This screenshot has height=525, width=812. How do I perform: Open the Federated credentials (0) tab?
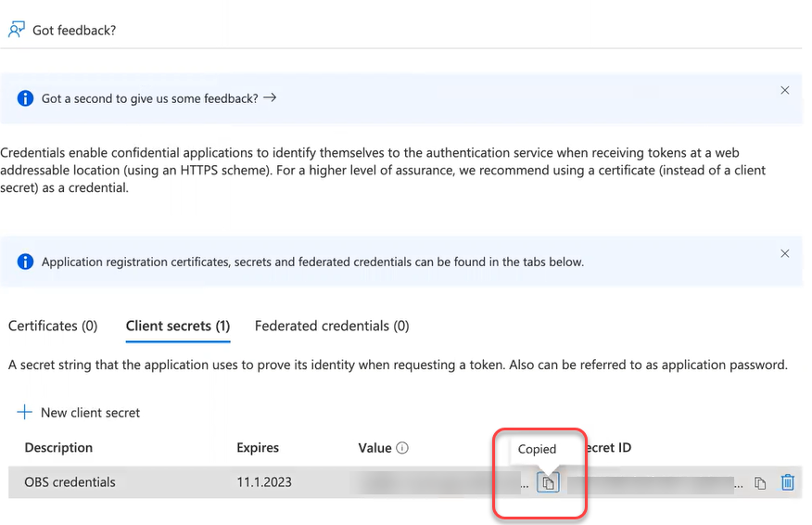coord(332,326)
